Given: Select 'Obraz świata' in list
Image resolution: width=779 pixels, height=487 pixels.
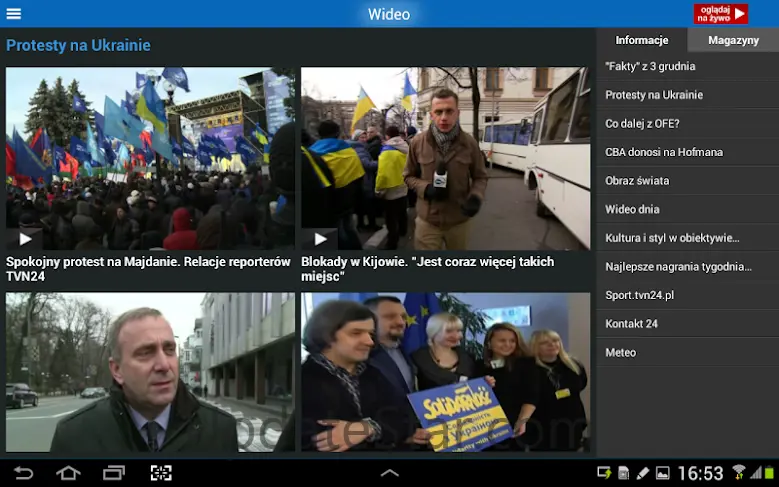Looking at the screenshot, I should tap(688, 180).
